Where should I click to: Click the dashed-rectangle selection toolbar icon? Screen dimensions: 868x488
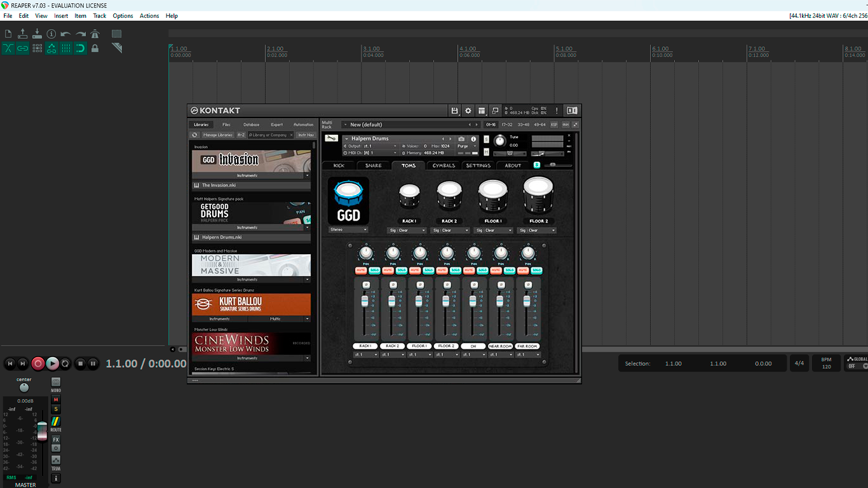tap(117, 34)
